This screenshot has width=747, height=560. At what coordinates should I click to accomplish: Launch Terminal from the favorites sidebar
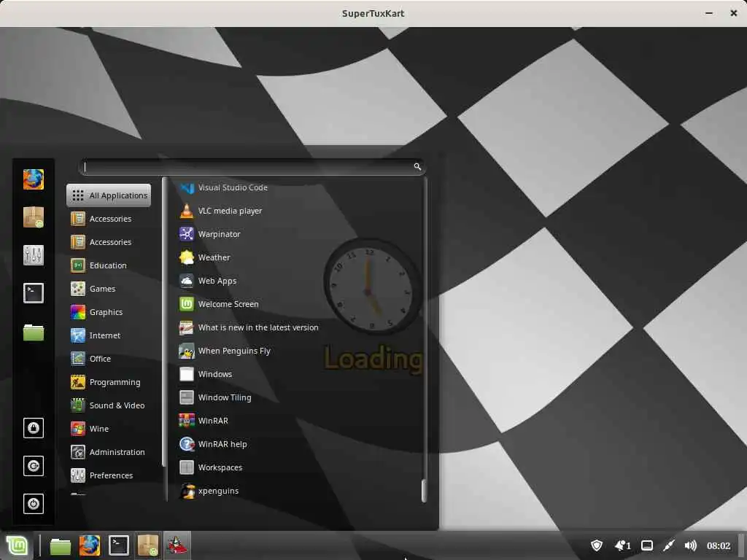(x=34, y=293)
